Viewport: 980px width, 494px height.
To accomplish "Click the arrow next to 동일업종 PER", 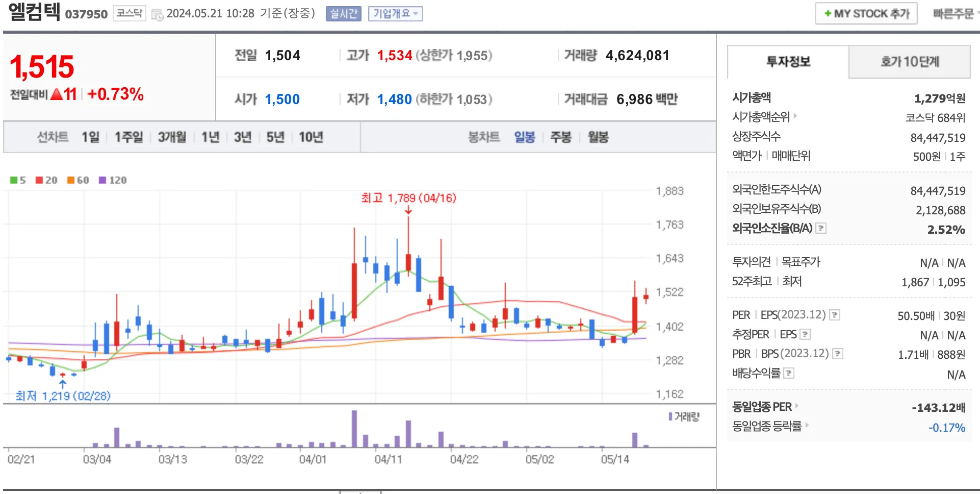I will click(x=797, y=406).
